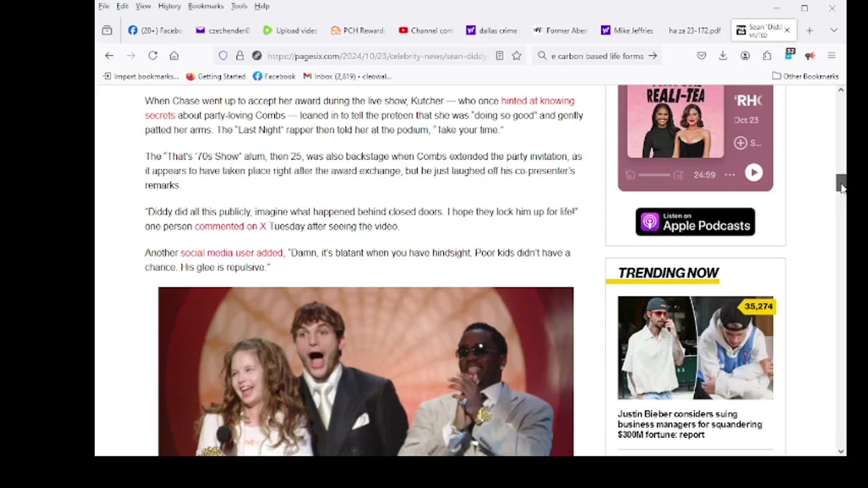Viewport: 868px width, 488px height.
Task: Open the File menu
Action: click(x=104, y=6)
